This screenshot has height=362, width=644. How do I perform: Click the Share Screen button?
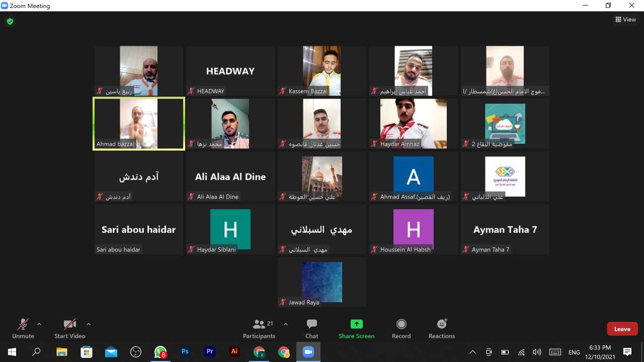click(x=356, y=329)
